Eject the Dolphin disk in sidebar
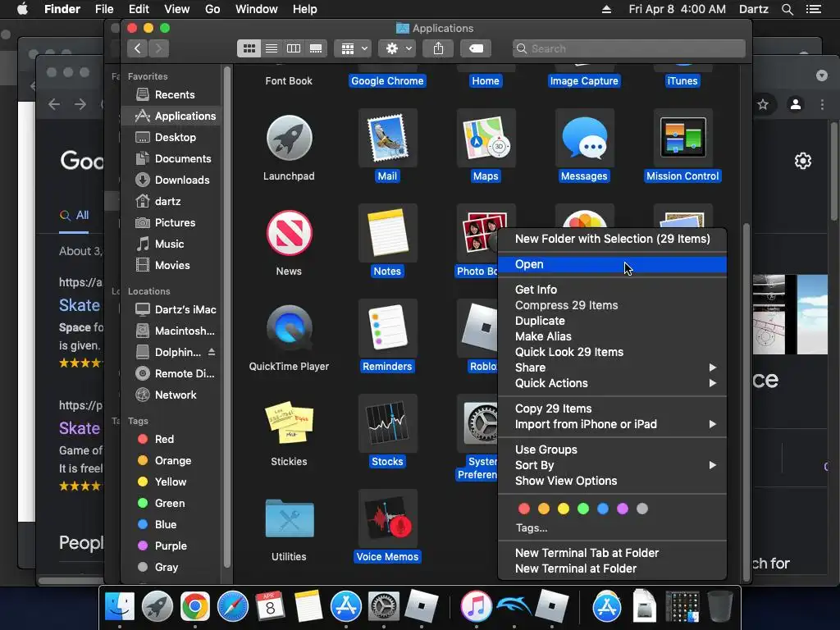This screenshot has width=840, height=630. (212, 352)
